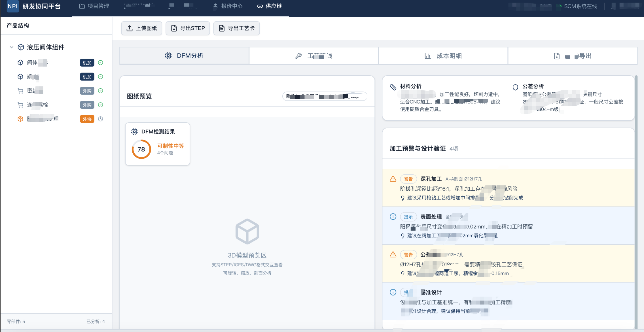644x332 pixels.
Task: Open the export tab with file icon
Action: click(x=573, y=56)
